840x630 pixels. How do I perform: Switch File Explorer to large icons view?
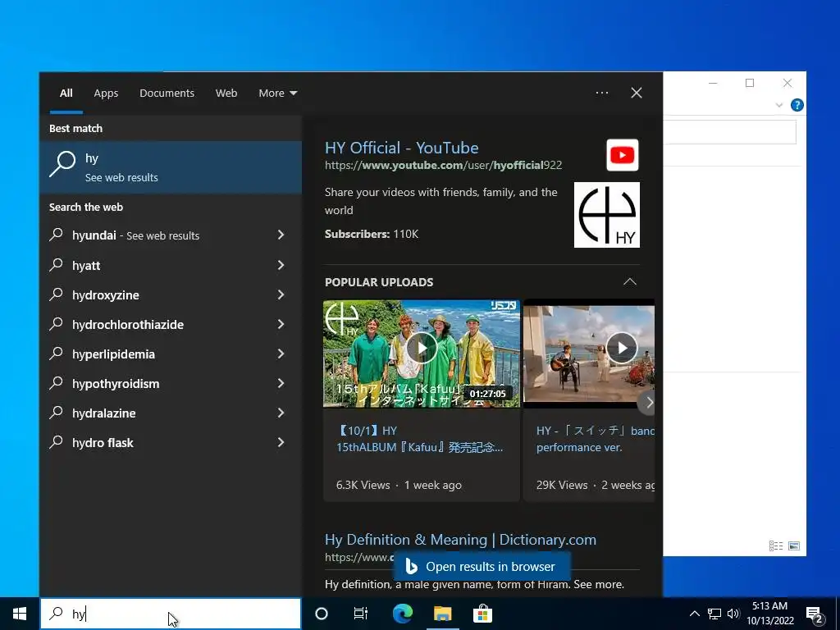(x=794, y=546)
